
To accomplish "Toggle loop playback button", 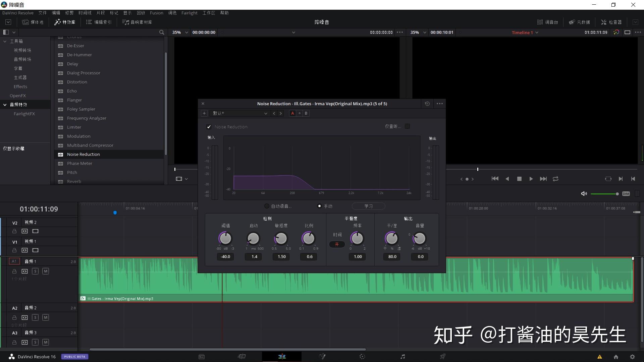I will point(555,179).
